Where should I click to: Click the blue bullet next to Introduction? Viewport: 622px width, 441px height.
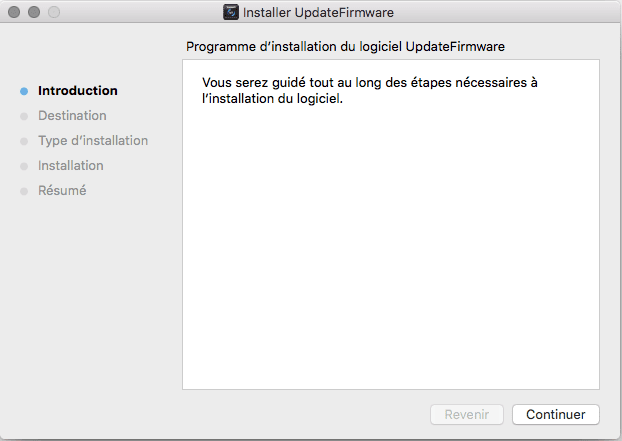coord(24,91)
